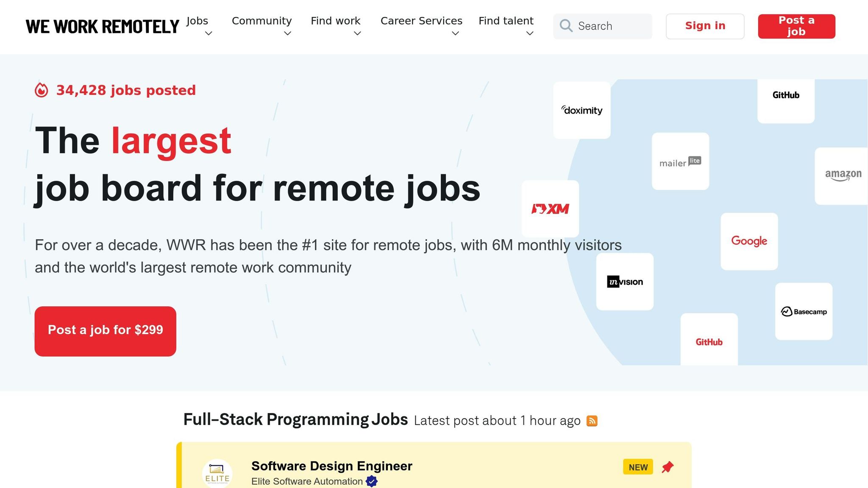Click the Basecamp logo card

804,311
